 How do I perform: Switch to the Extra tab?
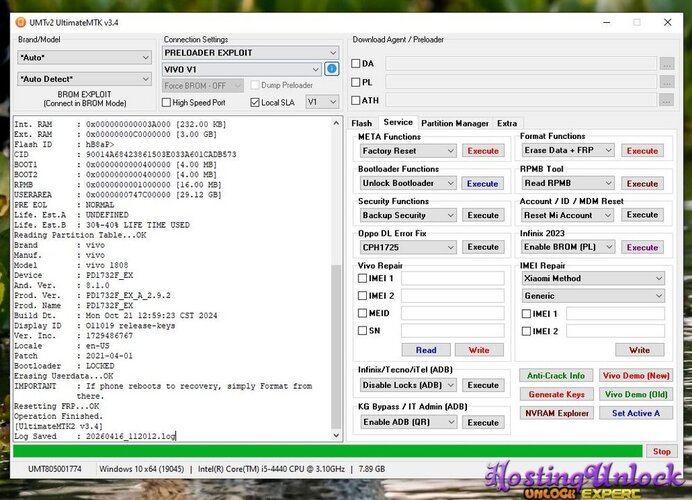(507, 124)
